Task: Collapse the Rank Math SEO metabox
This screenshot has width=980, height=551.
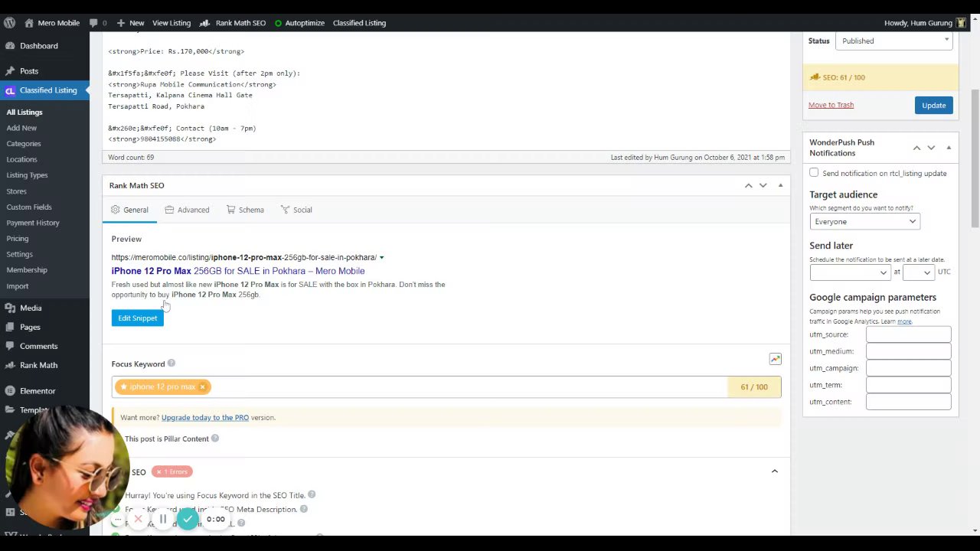Action: tap(780, 185)
